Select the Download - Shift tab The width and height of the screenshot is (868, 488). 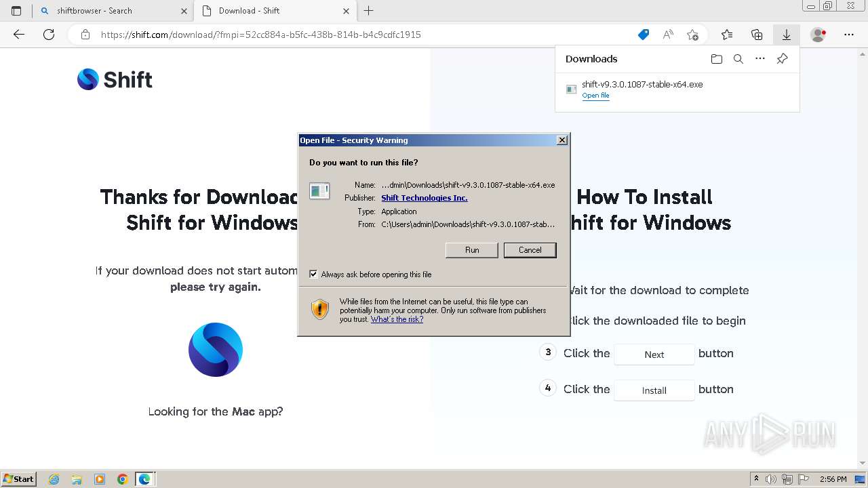(275, 11)
